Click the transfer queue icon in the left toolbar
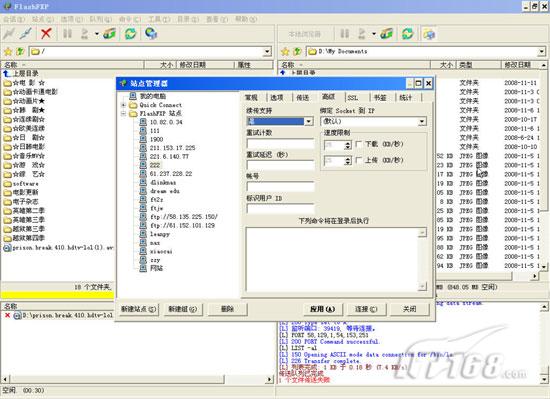Viewport: 550px width, 399px height. pyautogui.click(x=109, y=34)
